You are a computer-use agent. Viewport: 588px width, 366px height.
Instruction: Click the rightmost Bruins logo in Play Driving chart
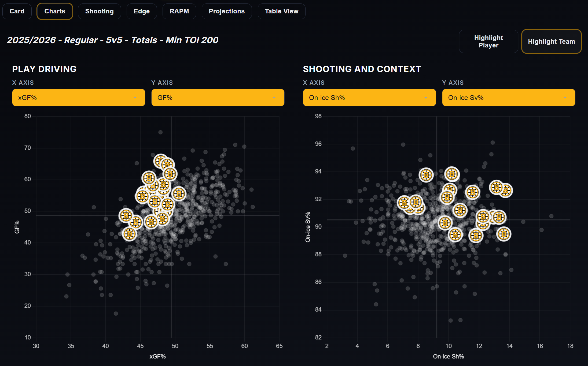[x=179, y=194]
